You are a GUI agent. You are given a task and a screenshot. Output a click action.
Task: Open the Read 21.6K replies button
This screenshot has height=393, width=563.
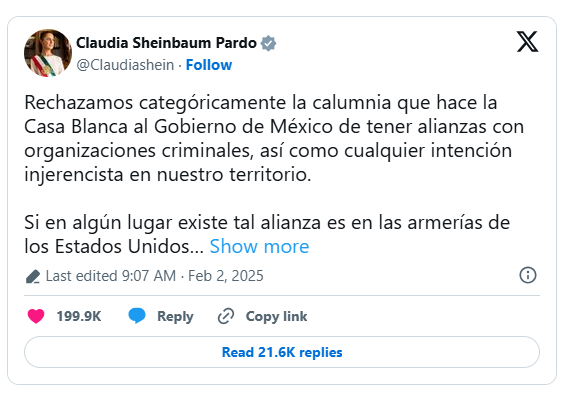(282, 352)
